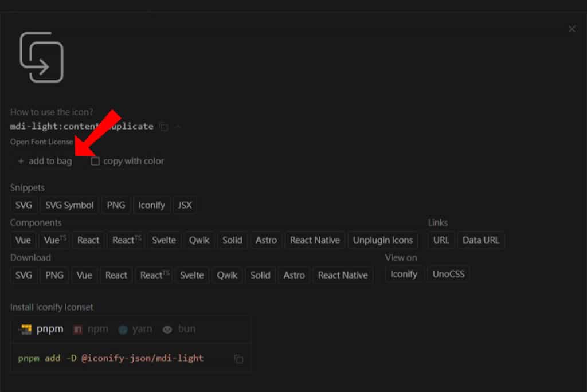587x392 pixels.
Task: Copy the PNG snippet under Snippets
Action: [116, 205]
